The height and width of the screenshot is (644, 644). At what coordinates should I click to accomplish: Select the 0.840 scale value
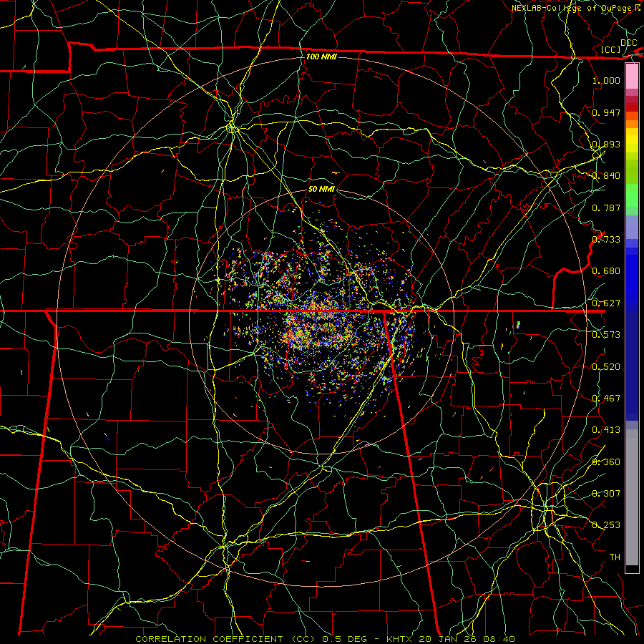click(606, 176)
